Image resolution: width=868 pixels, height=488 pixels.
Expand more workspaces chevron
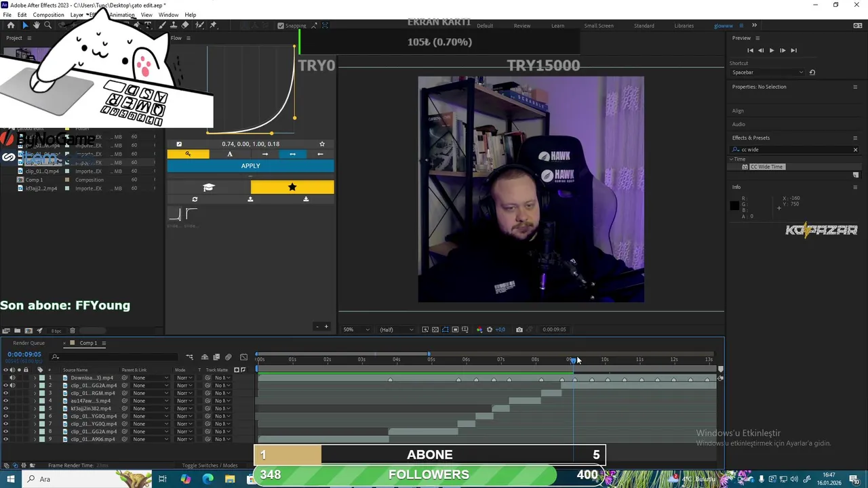[754, 26]
